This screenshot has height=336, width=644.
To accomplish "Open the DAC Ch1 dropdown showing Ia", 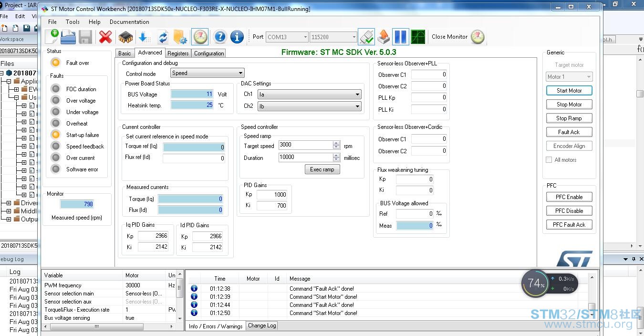I will (x=309, y=94).
